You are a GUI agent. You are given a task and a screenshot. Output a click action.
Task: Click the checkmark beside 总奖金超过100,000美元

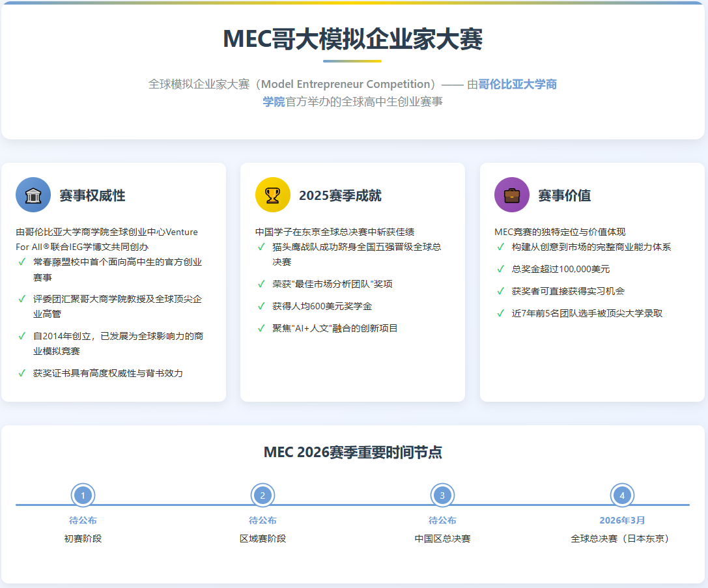(500, 269)
